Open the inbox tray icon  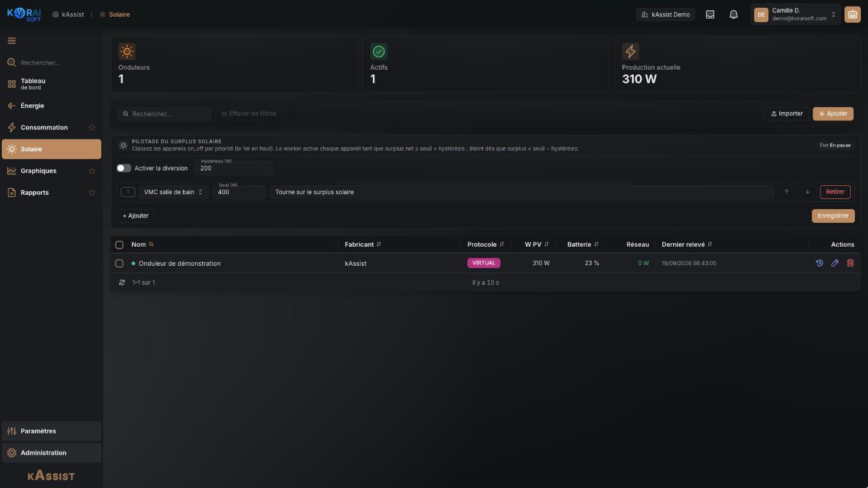(x=710, y=14)
